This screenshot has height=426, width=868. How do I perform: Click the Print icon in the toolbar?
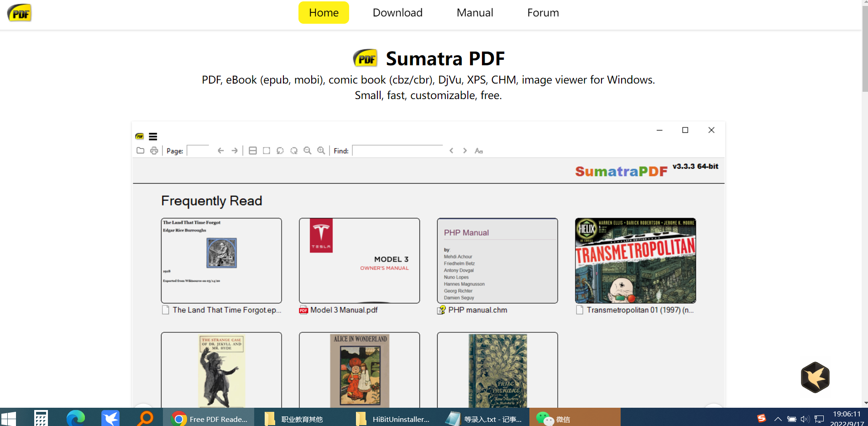coord(154,151)
